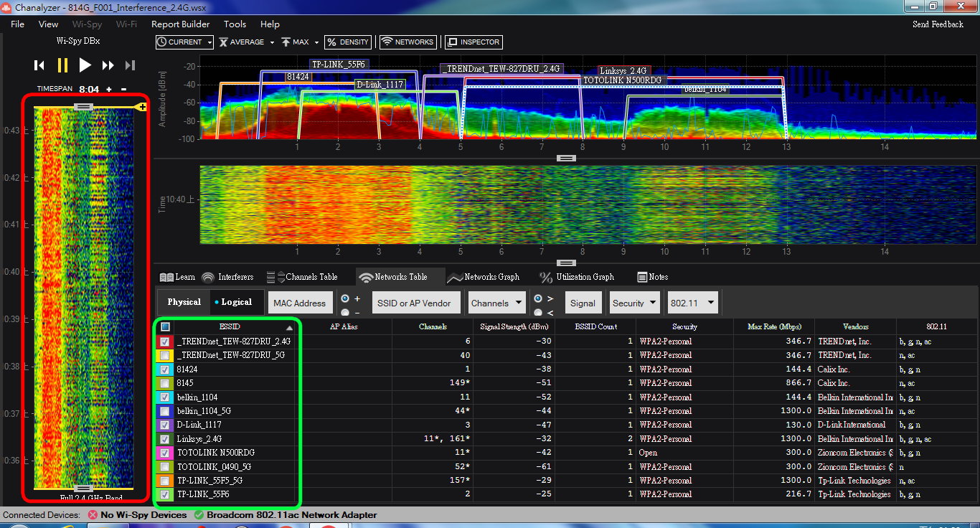Toggle the Density view icon
This screenshot has width=980, height=528.
pyautogui.click(x=348, y=42)
